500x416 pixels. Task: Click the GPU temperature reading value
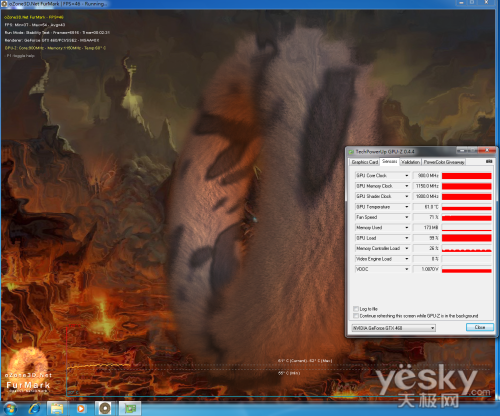(427, 207)
